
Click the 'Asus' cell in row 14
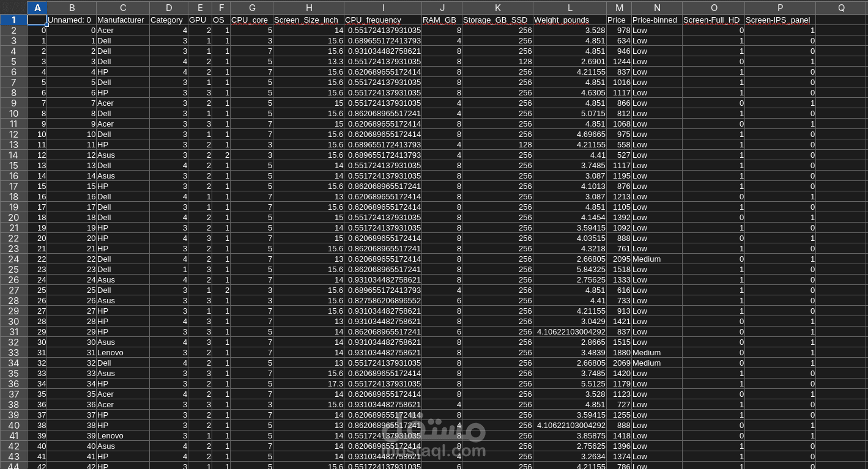click(x=123, y=155)
